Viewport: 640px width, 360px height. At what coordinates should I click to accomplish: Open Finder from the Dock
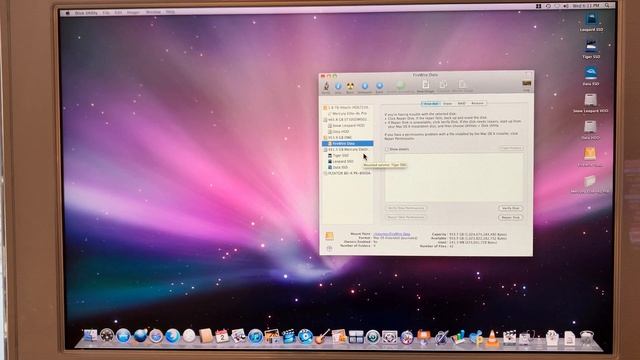point(90,336)
